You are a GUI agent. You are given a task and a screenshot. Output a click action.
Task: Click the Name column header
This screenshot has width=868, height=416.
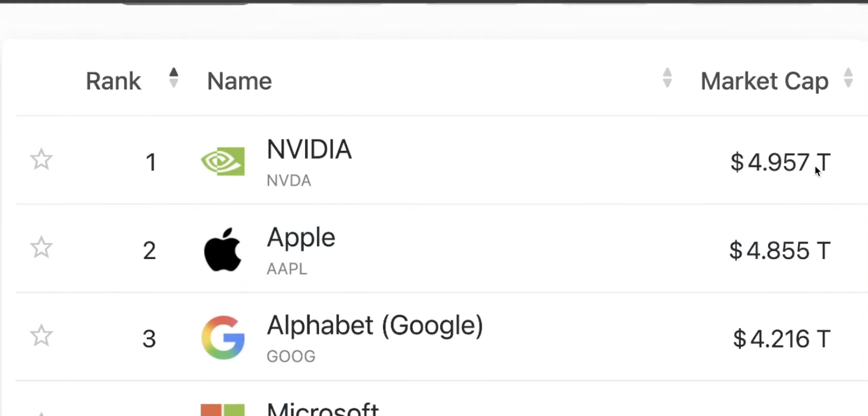coord(239,81)
